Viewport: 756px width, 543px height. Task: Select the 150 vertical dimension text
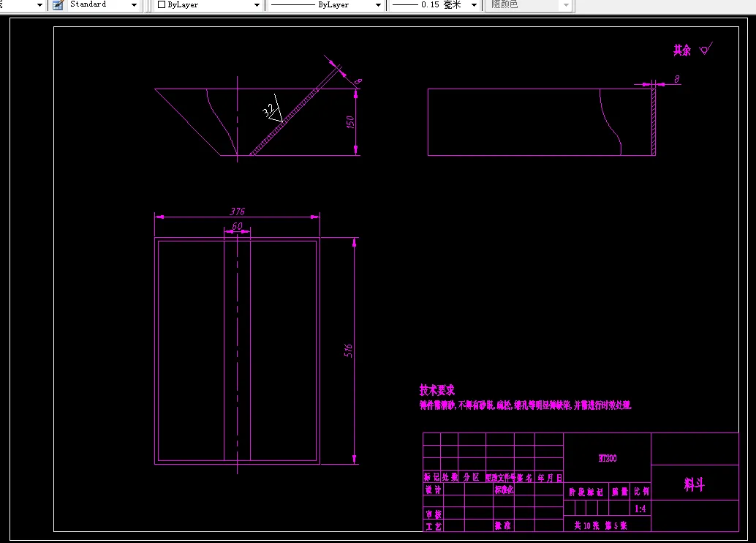click(x=350, y=122)
